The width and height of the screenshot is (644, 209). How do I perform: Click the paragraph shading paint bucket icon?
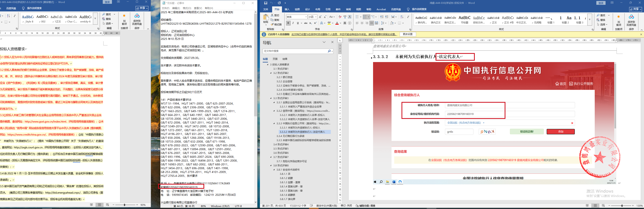392,23
